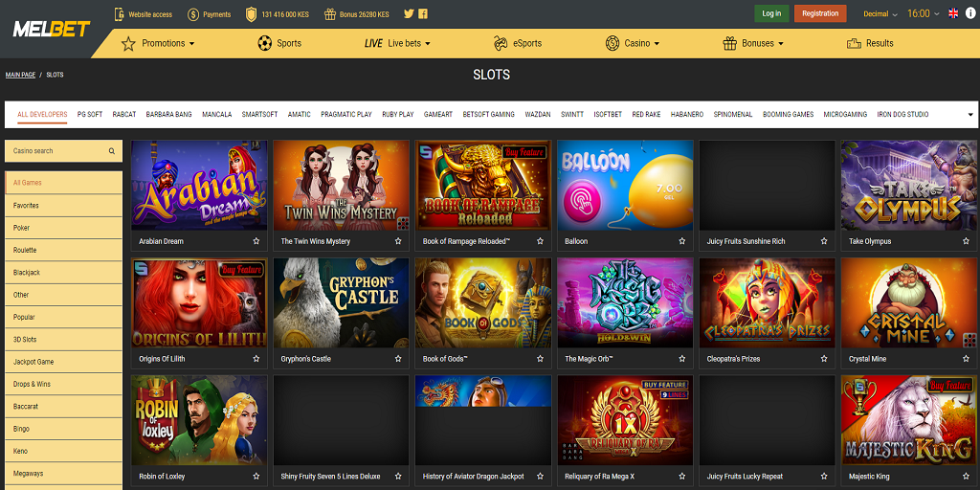Select Roulette category in sidebar
This screenshot has width=980, height=490.
64,250
